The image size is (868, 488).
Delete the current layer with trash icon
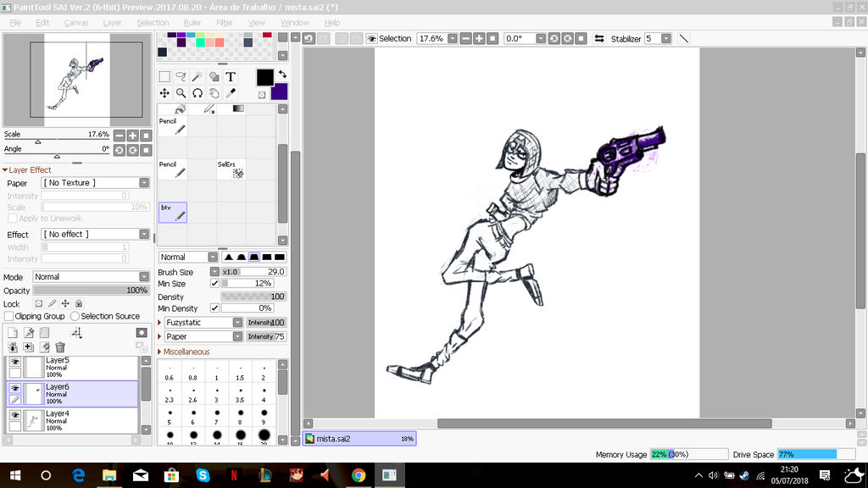pos(60,346)
